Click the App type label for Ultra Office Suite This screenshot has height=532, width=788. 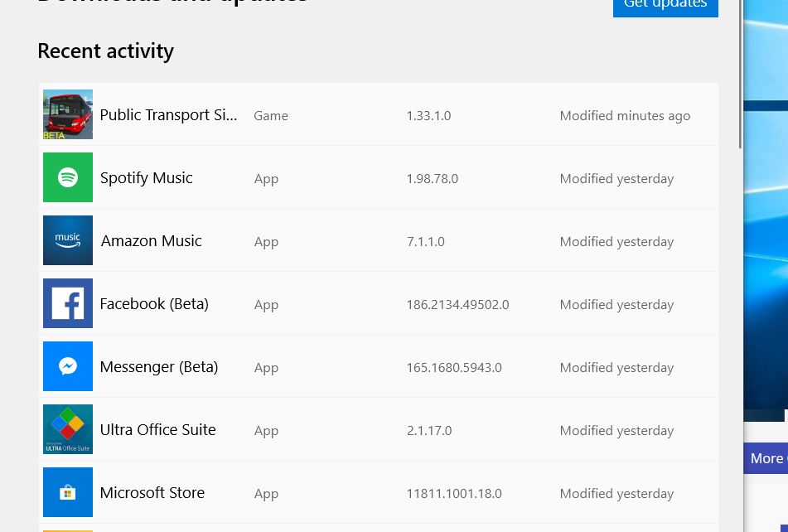coord(266,431)
